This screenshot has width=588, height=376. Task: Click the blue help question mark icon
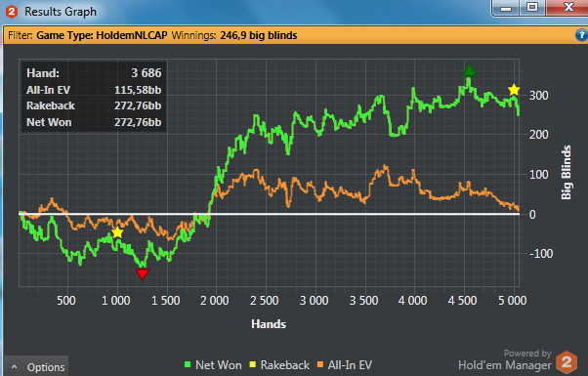(x=581, y=35)
